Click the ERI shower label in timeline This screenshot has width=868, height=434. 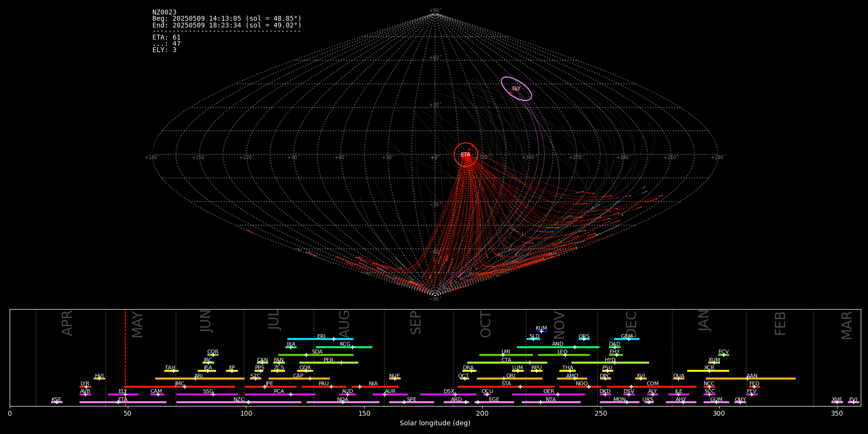[321, 337]
